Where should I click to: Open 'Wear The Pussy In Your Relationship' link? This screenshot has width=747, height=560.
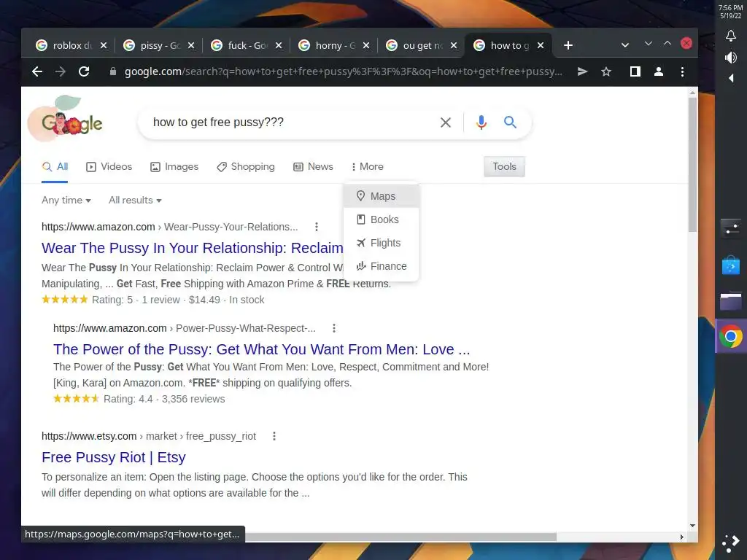pos(192,248)
